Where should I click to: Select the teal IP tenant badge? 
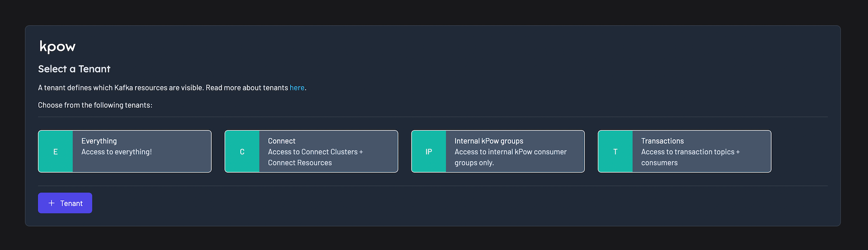tap(428, 152)
